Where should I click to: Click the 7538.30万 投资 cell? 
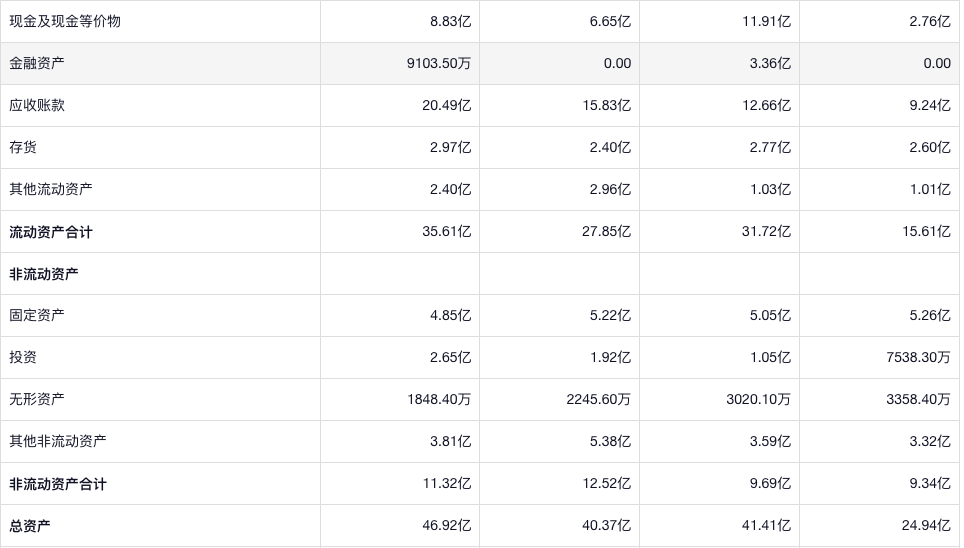[918, 357]
